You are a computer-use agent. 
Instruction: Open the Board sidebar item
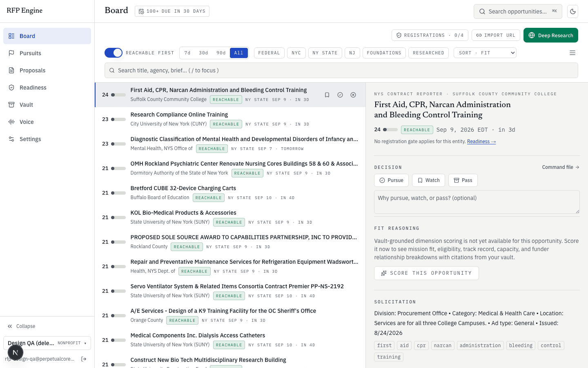tap(47, 36)
